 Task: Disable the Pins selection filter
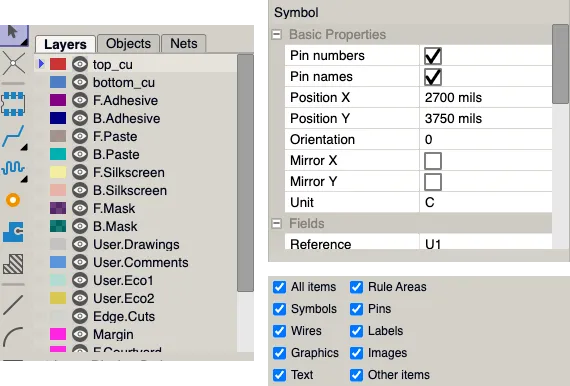(x=356, y=309)
